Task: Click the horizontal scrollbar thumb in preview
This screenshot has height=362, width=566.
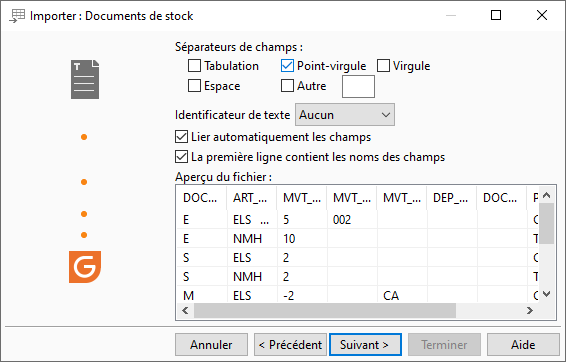Action: tap(325, 310)
